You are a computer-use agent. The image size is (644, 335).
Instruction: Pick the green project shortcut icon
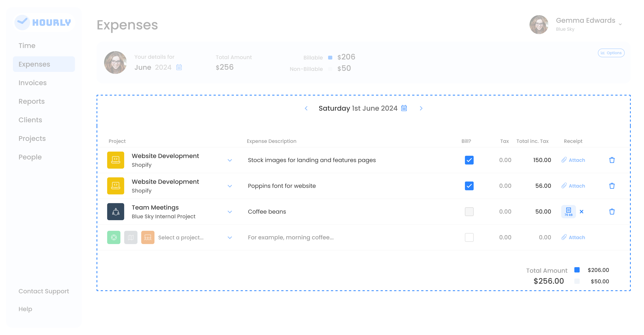click(x=114, y=237)
